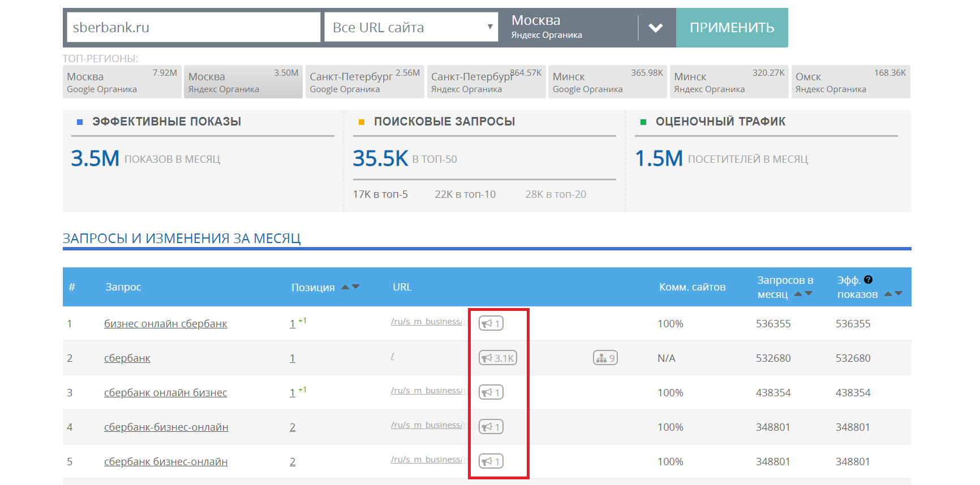Screen dimensions: 980x485
Task: Select 'Минск Яндекс Органика' top region
Action: click(x=729, y=82)
